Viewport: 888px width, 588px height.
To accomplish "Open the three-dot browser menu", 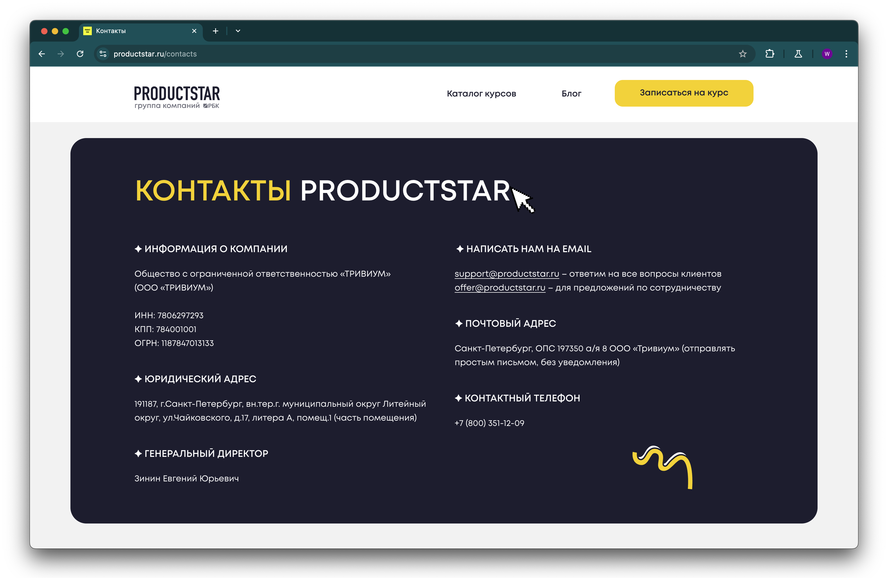I will (x=846, y=54).
